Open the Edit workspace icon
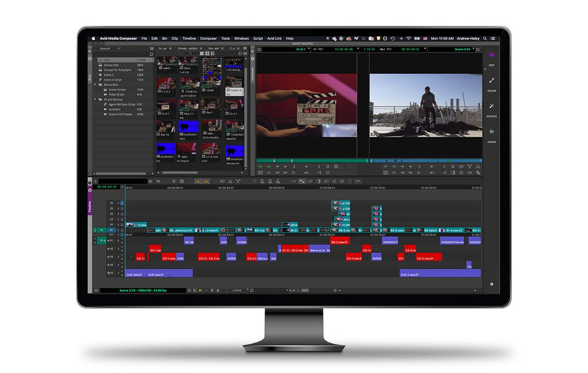 (492, 55)
